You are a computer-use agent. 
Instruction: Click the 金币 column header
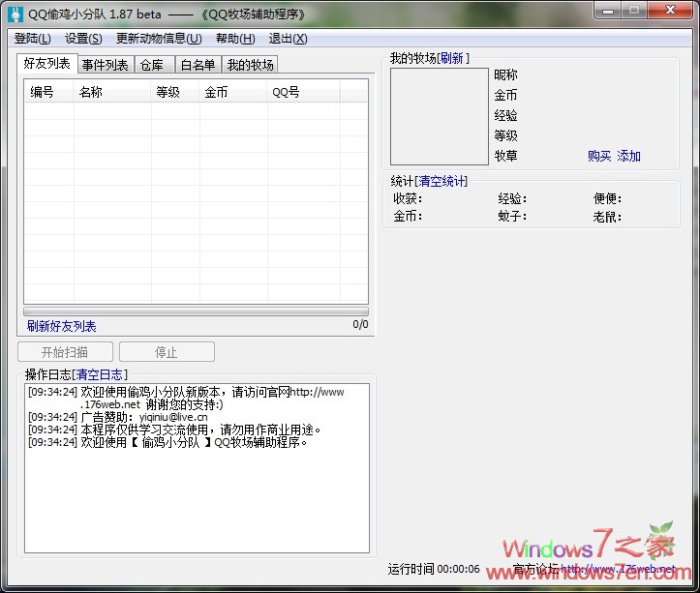(216, 92)
